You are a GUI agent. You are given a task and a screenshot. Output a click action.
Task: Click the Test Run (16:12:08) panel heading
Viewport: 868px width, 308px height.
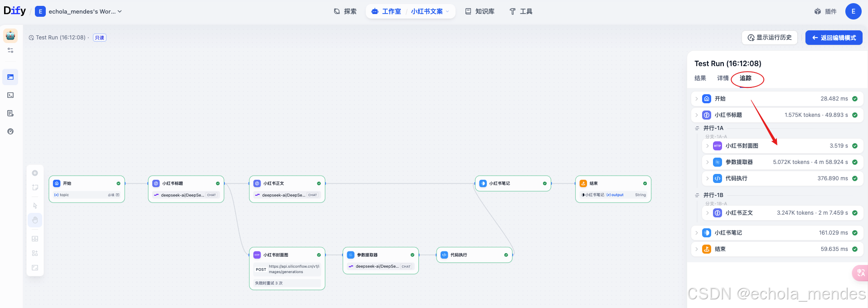tap(728, 63)
